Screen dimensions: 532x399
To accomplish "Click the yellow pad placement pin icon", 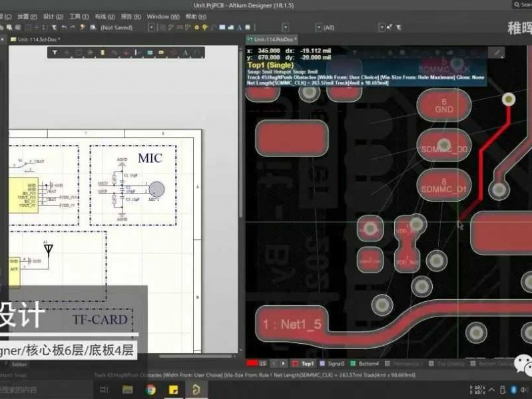I will tap(205, 27).
